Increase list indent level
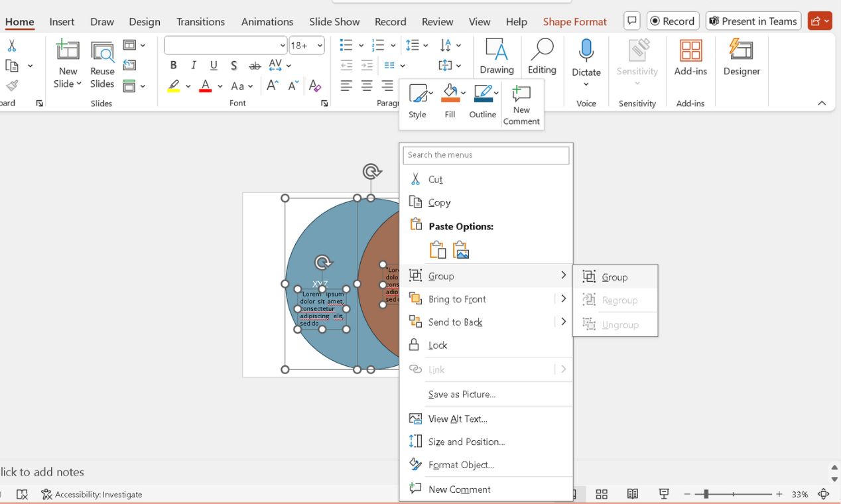The width and height of the screenshot is (841, 504). [367, 66]
